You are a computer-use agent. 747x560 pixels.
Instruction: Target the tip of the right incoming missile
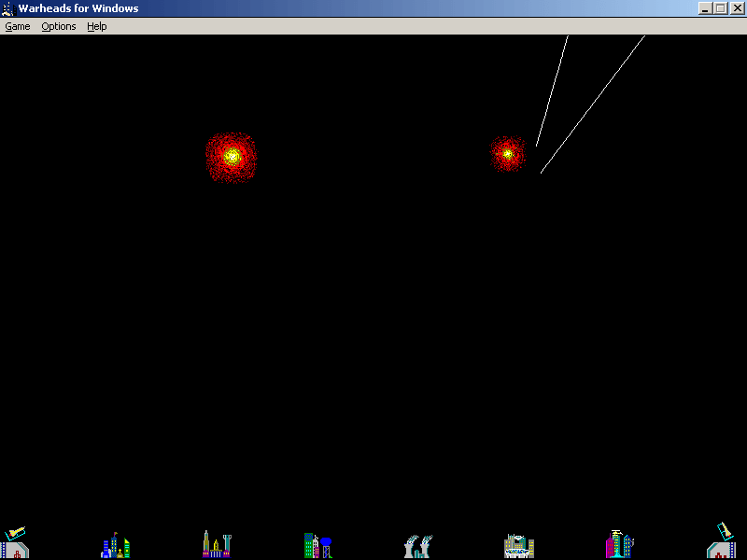pyautogui.click(x=542, y=173)
